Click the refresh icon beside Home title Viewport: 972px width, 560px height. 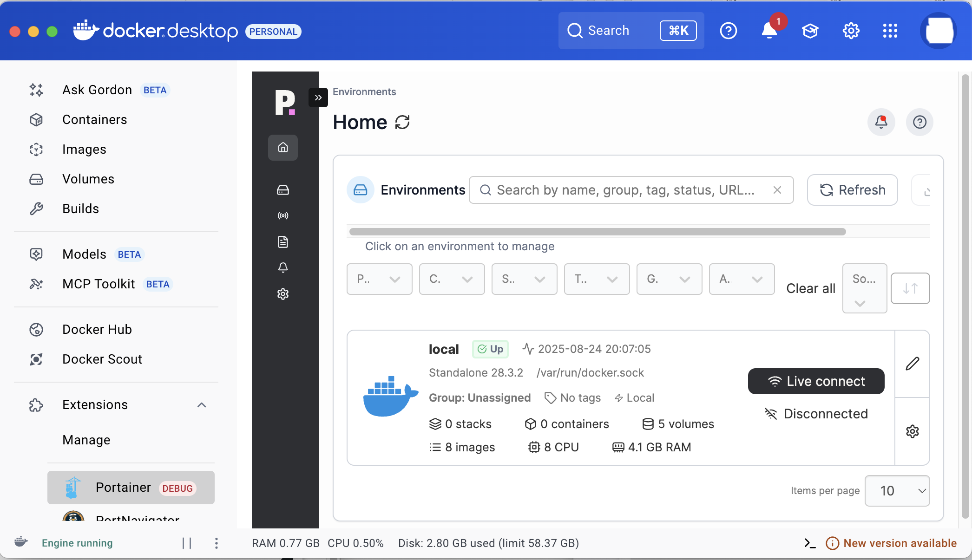pos(402,123)
